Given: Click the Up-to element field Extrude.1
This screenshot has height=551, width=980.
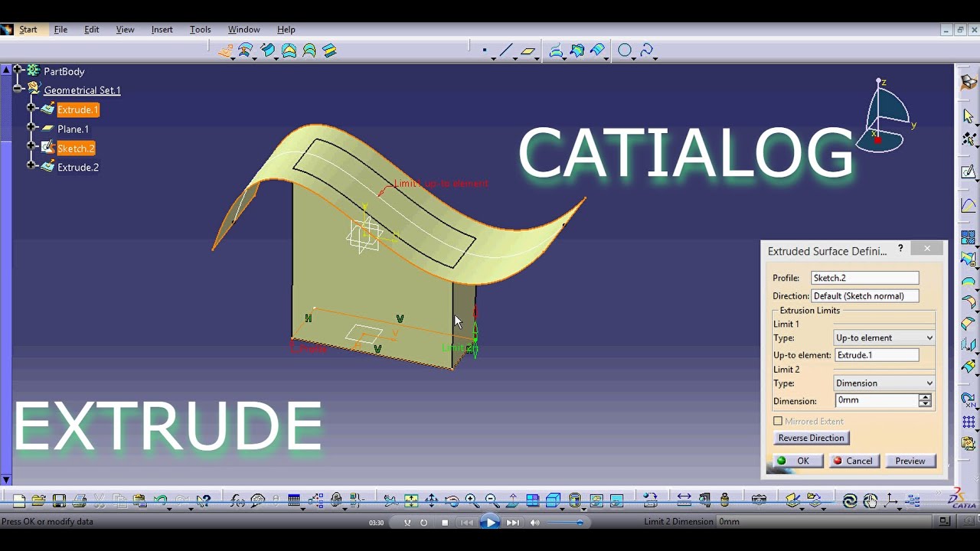Looking at the screenshot, I should [x=877, y=355].
